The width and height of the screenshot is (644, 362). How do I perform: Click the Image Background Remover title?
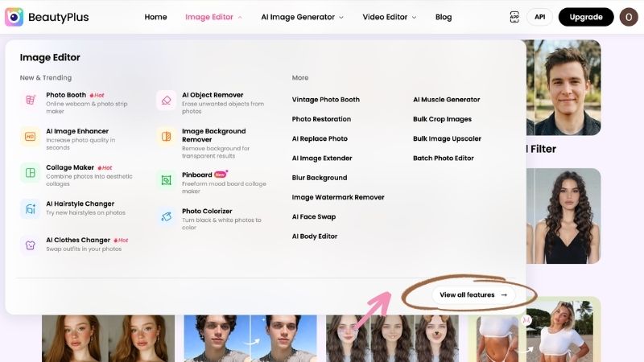[x=214, y=135]
